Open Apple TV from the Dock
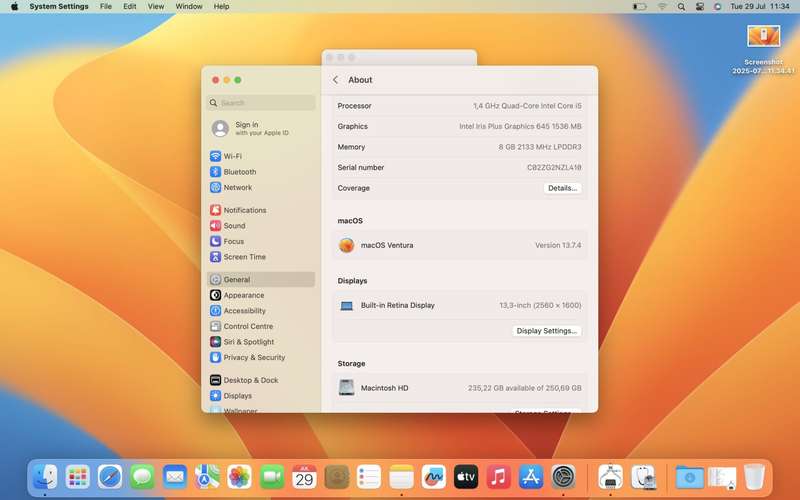The height and width of the screenshot is (500, 800). click(466, 477)
